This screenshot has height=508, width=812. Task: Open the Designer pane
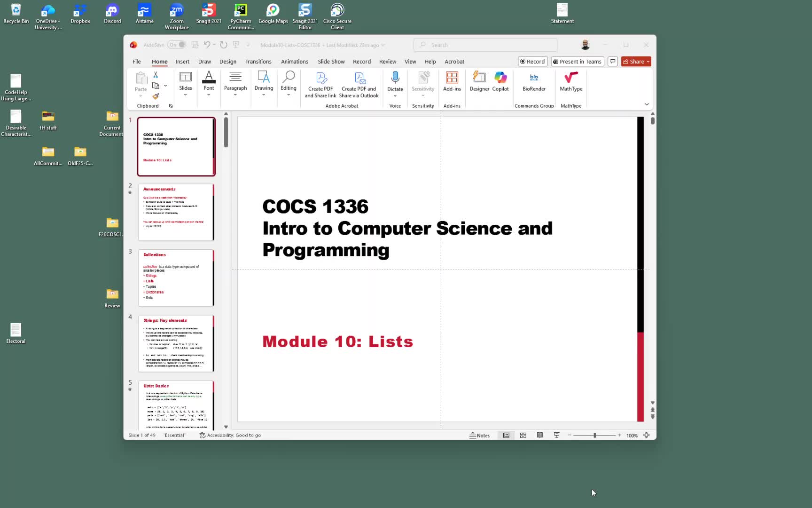click(x=479, y=80)
